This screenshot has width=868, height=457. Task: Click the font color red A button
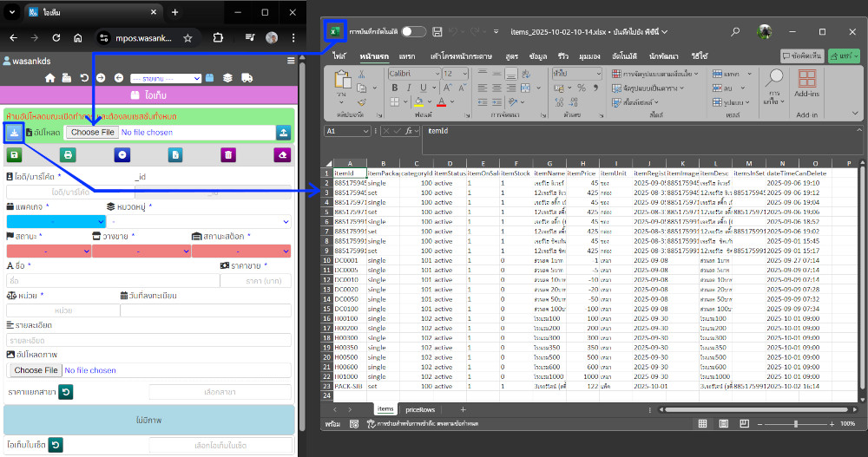[443, 101]
